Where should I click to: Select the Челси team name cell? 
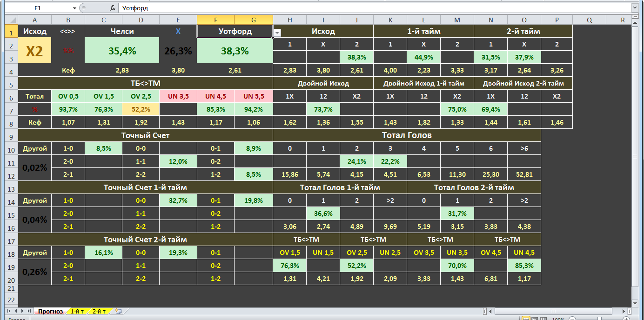122,31
